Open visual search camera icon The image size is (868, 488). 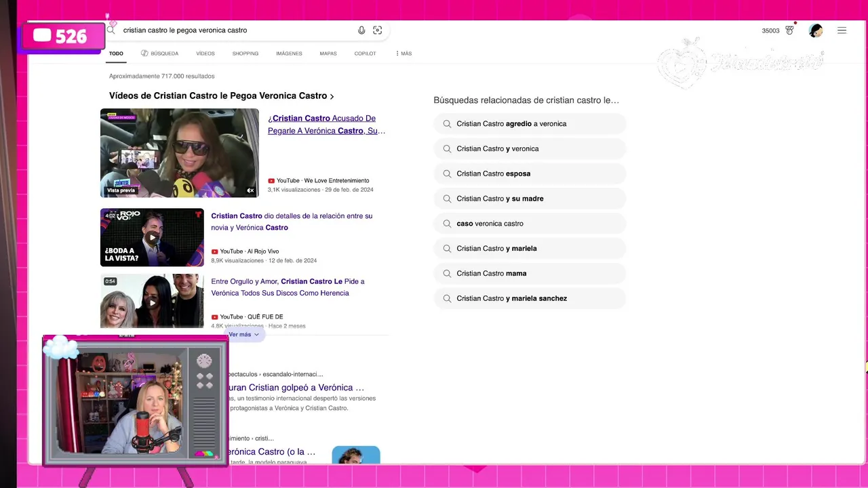tap(378, 30)
